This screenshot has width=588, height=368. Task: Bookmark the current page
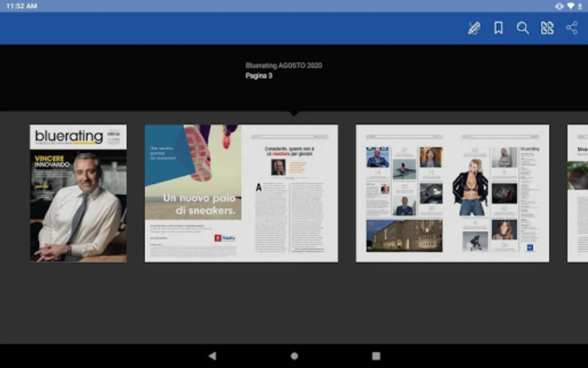coord(498,28)
